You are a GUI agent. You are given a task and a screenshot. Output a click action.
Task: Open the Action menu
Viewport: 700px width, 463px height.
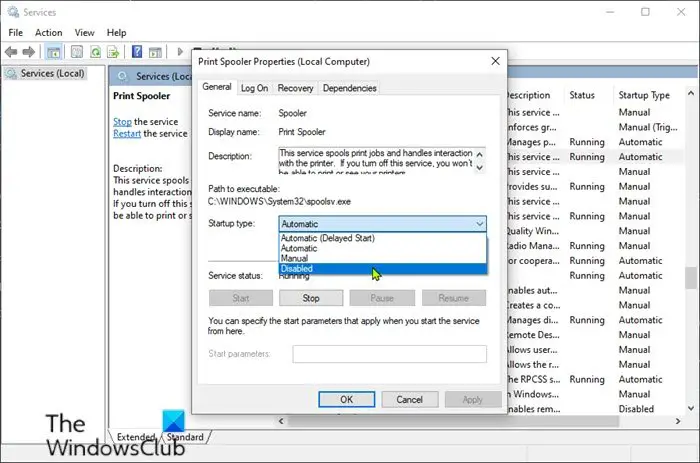[x=49, y=33]
